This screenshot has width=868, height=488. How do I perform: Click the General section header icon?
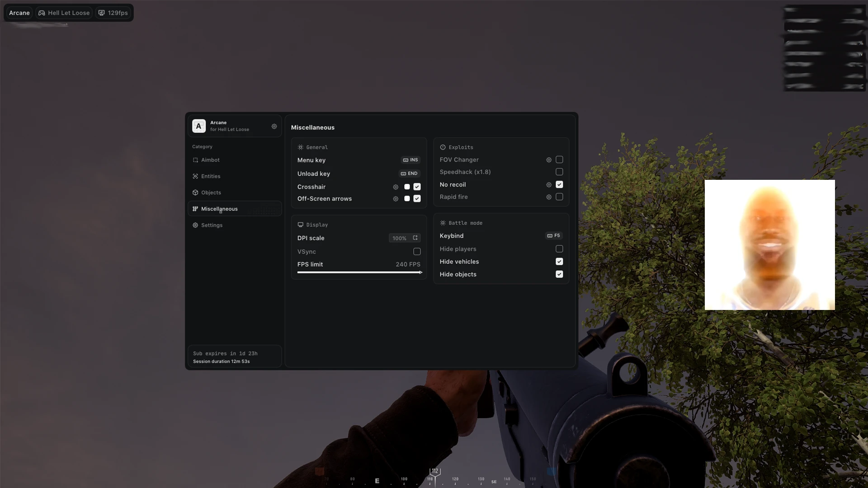click(301, 147)
